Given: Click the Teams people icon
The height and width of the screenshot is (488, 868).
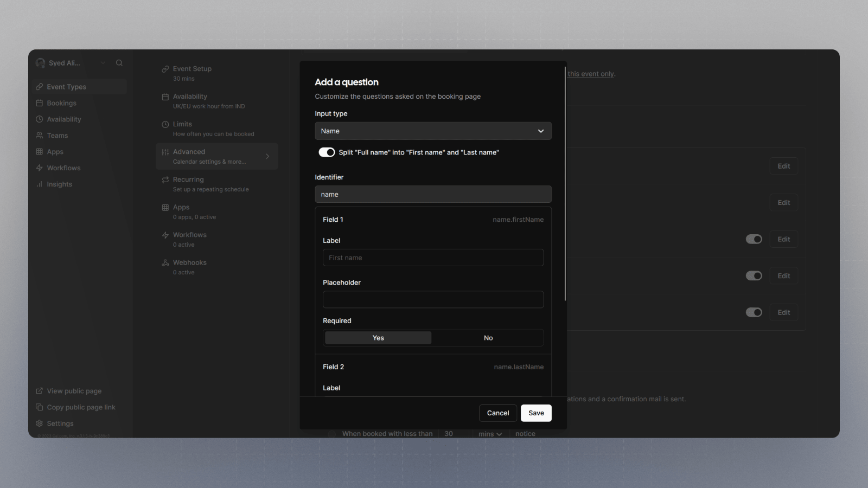Looking at the screenshot, I should coord(39,136).
